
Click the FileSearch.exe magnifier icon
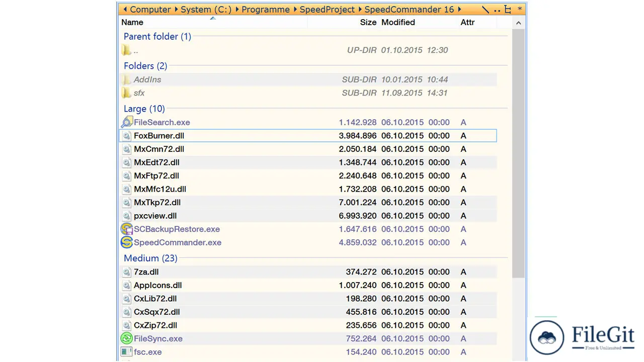click(127, 122)
